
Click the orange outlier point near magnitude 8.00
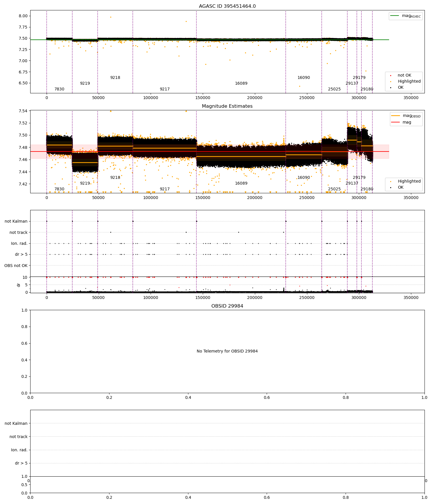tap(111, 17)
